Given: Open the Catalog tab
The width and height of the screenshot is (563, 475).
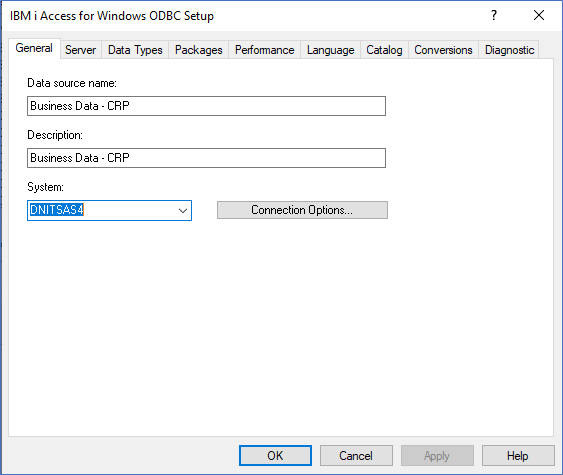Looking at the screenshot, I should (384, 50).
